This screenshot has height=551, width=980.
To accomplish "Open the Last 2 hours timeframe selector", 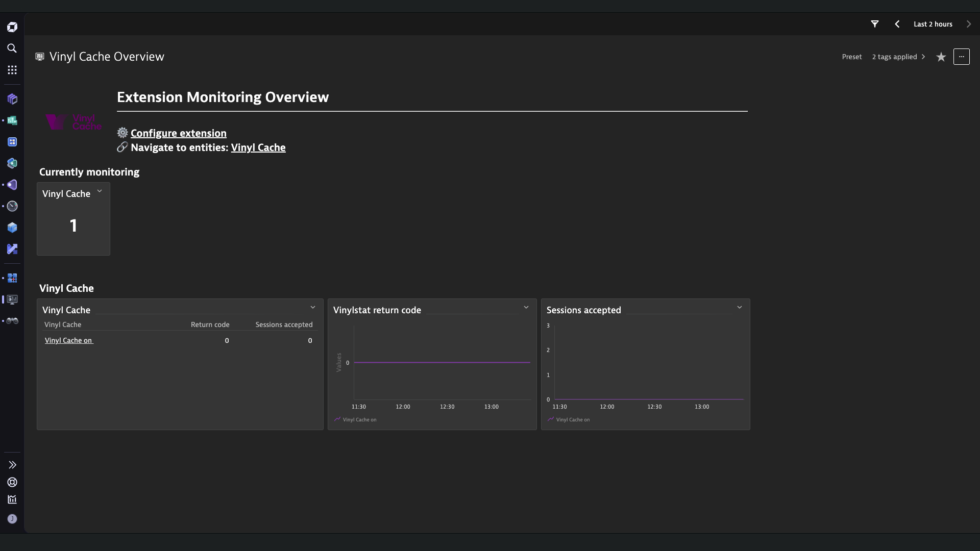I will (x=933, y=24).
